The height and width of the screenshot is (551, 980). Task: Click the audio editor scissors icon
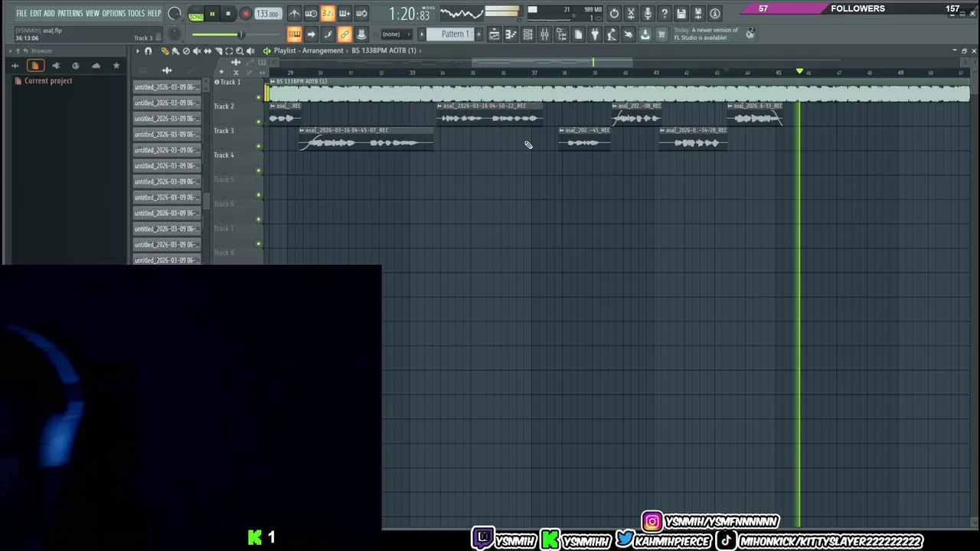(631, 14)
